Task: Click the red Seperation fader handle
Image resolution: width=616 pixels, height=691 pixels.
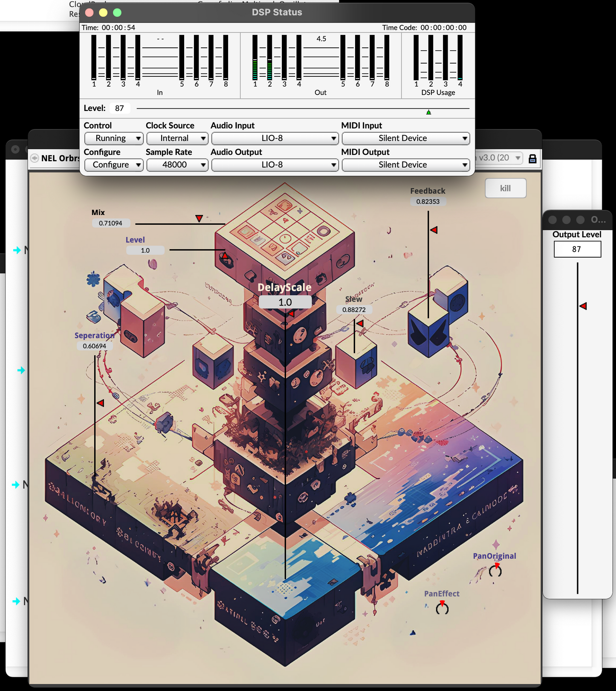Action: pyautogui.click(x=100, y=403)
